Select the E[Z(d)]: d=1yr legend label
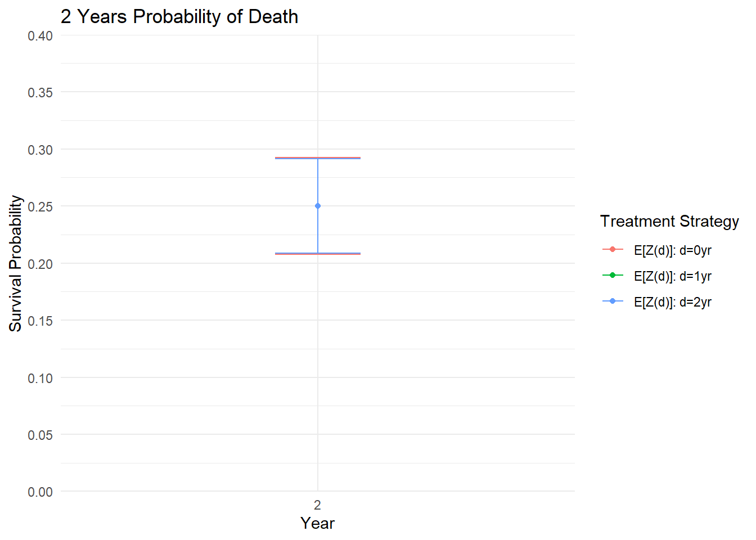Image resolution: width=756 pixels, height=540 pixels. coord(672,276)
